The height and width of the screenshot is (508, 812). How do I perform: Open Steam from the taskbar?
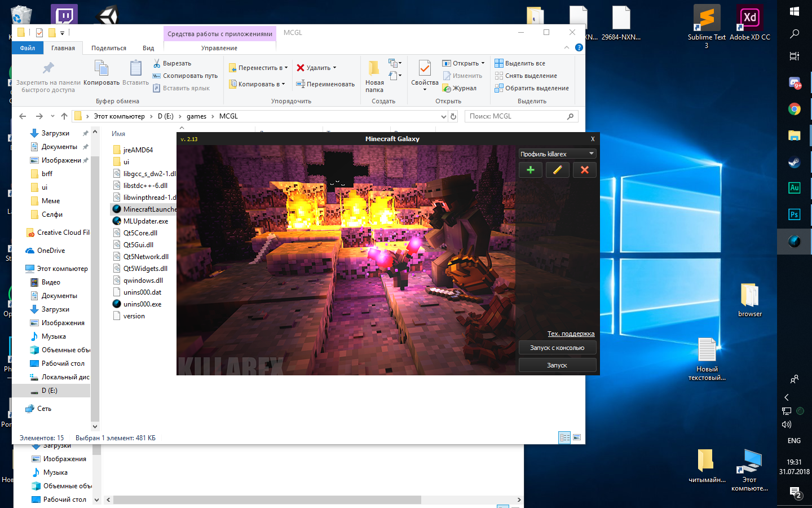click(795, 163)
